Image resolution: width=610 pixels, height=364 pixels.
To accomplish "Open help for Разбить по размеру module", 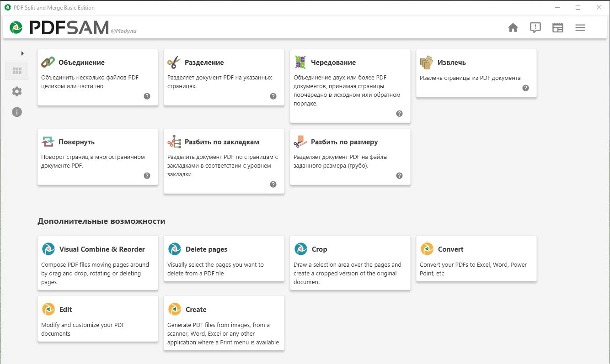I will coord(400,176).
